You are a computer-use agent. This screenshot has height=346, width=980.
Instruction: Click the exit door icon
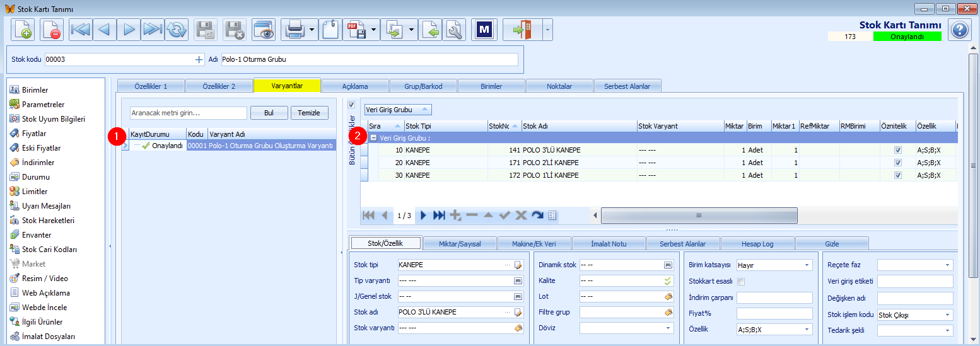coord(522,30)
